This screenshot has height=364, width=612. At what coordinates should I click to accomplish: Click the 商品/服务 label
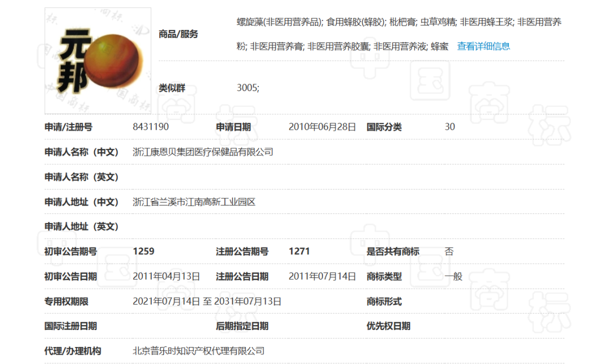click(x=178, y=35)
